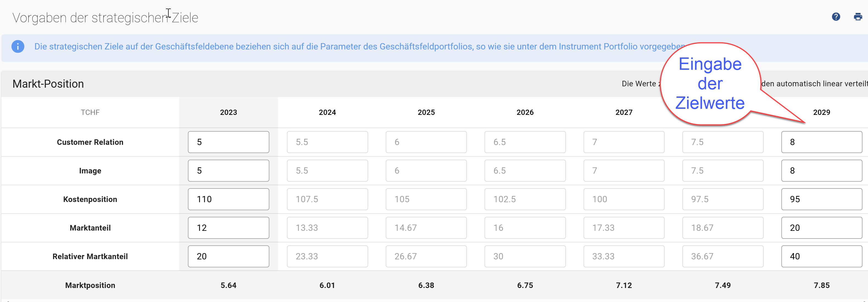This screenshot has width=868, height=302.
Task: Click the Markt-Position section heading
Action: point(48,84)
